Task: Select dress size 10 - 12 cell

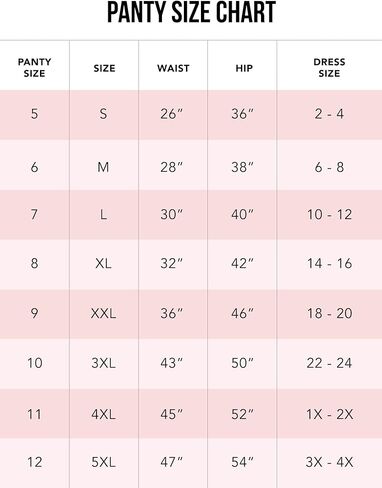Action: [x=329, y=214]
